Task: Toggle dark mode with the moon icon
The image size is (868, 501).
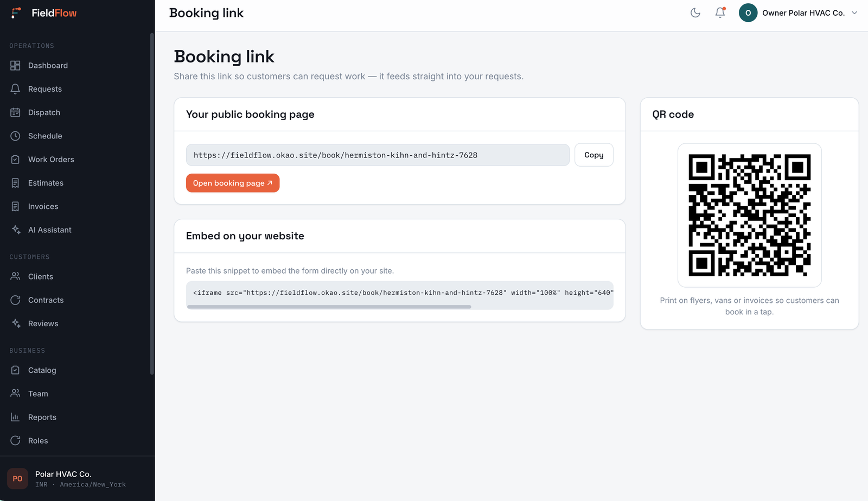Action: tap(695, 13)
